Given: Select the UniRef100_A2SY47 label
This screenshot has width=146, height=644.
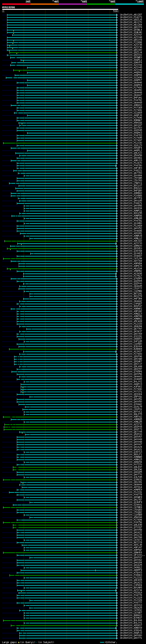Looking at the screenshot, I should [131, 35].
